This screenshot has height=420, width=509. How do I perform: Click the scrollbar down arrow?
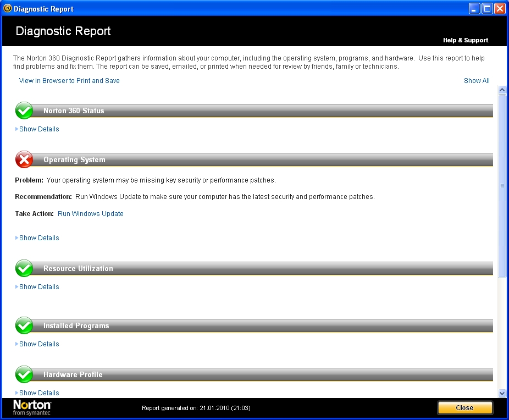point(502,393)
